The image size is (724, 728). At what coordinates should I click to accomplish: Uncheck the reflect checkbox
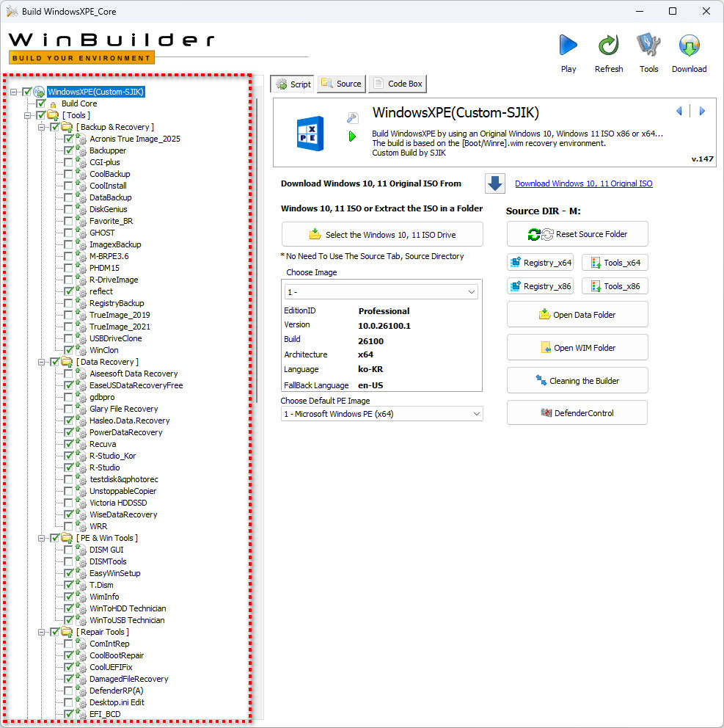(69, 291)
